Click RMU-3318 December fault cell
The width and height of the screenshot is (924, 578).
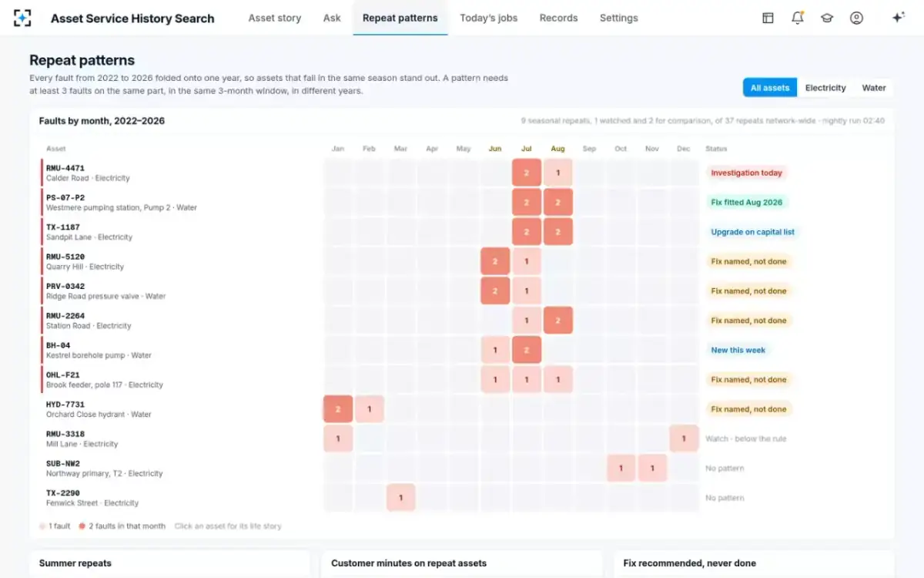pos(684,439)
